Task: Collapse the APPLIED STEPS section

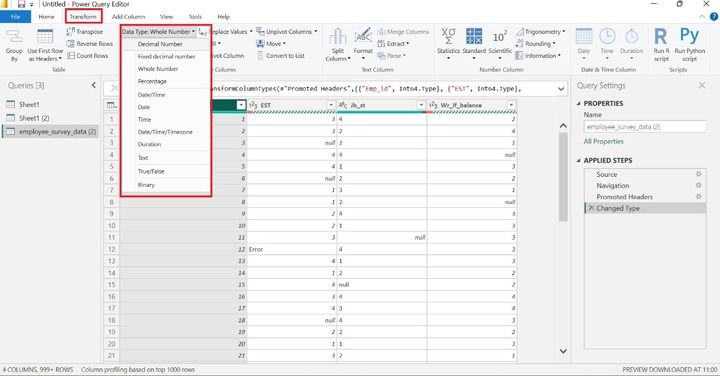Action: point(579,160)
